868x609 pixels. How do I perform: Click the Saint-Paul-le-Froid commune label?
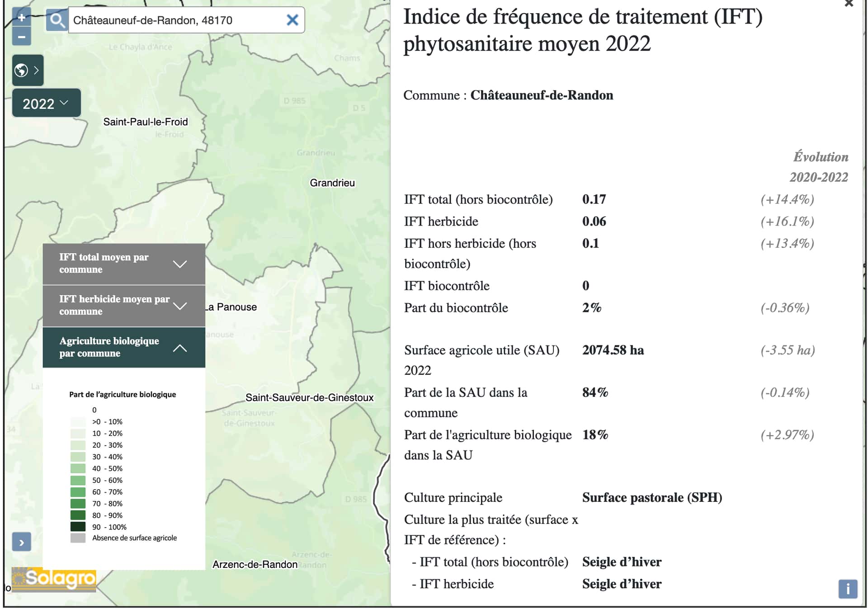tap(145, 122)
